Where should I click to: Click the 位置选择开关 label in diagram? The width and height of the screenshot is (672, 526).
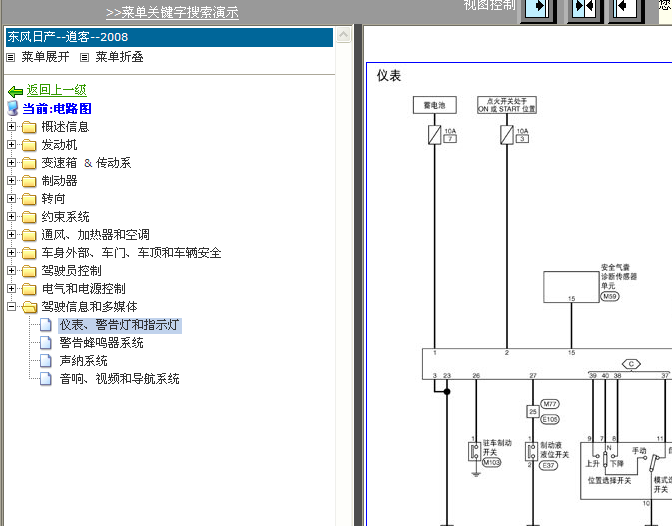tap(609, 481)
